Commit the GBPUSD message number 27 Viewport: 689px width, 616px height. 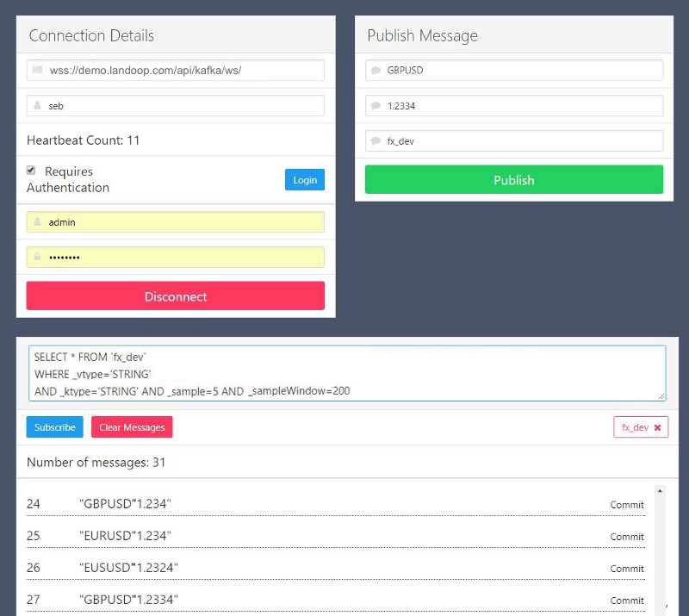point(626,600)
